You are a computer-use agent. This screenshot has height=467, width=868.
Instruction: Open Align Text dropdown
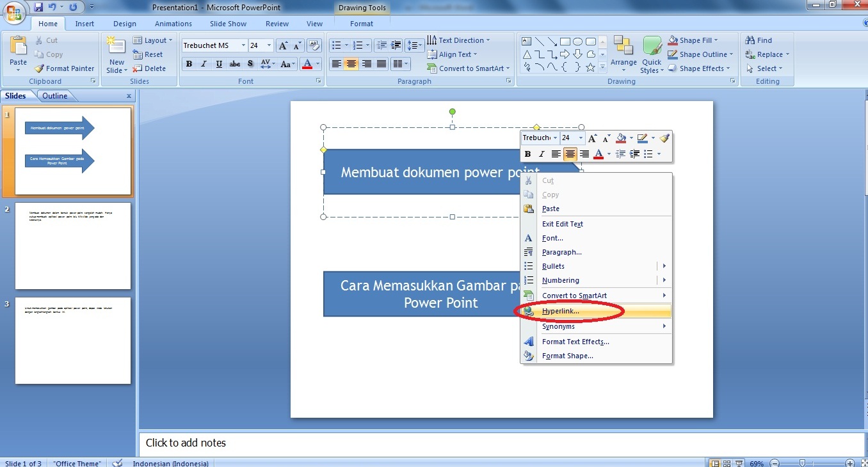(x=452, y=54)
